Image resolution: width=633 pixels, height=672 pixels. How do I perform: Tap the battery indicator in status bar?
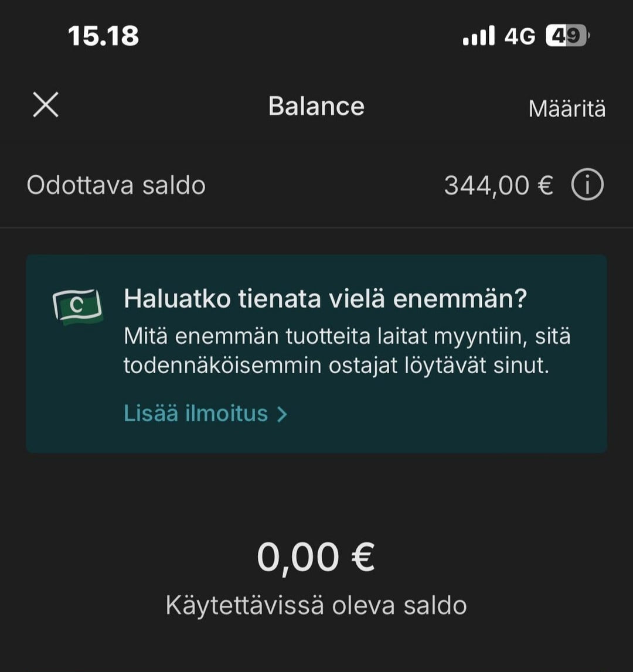[567, 36]
